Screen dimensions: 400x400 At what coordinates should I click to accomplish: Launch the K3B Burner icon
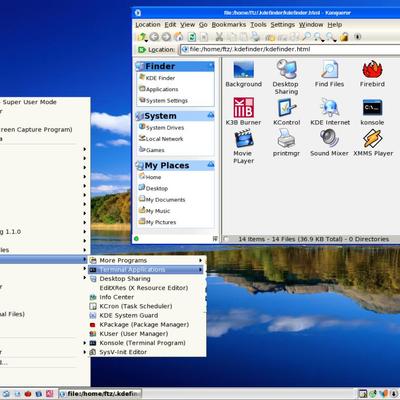click(x=244, y=107)
